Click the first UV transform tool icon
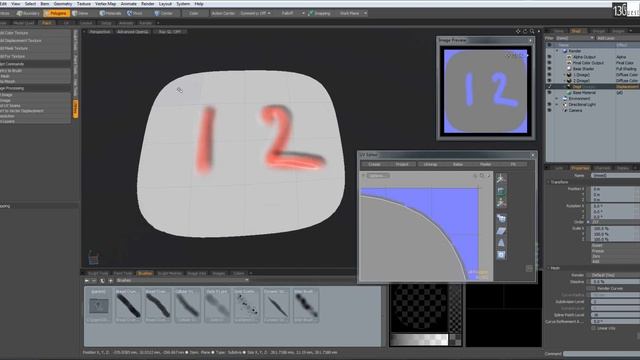 pos(501,178)
